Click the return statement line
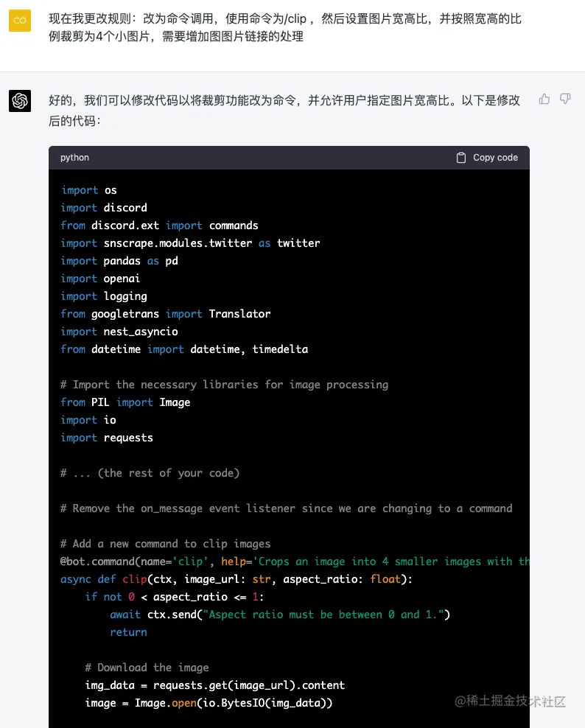Screen dimensions: 585x728 tap(129, 632)
